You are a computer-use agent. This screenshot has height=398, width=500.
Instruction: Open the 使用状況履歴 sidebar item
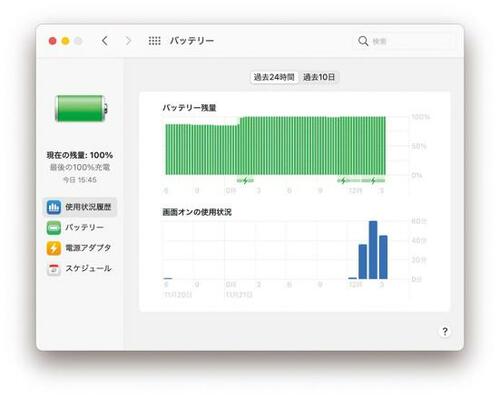point(80,207)
